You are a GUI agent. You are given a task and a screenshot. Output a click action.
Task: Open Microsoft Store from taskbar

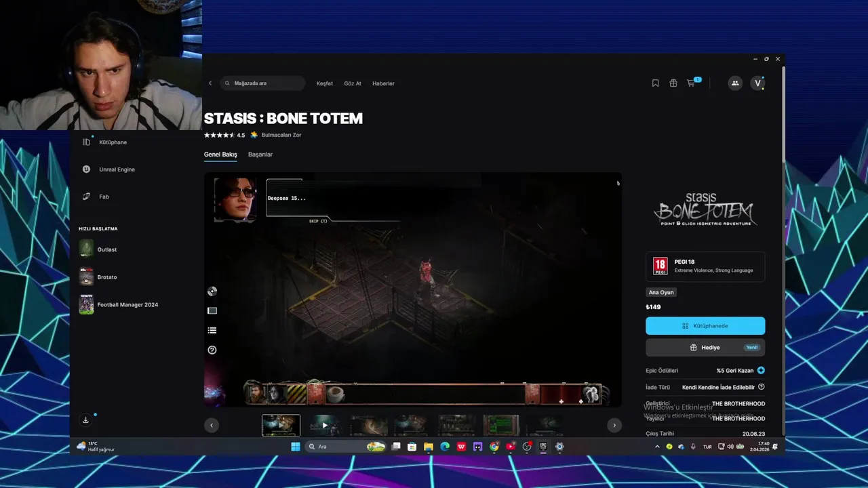point(412,447)
